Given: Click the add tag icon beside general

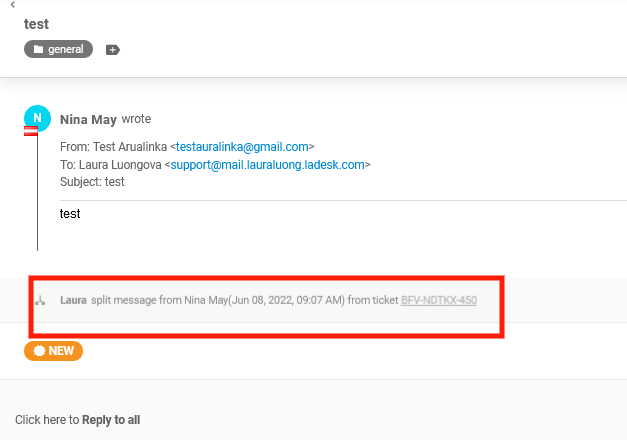Looking at the screenshot, I should pyautogui.click(x=113, y=49).
